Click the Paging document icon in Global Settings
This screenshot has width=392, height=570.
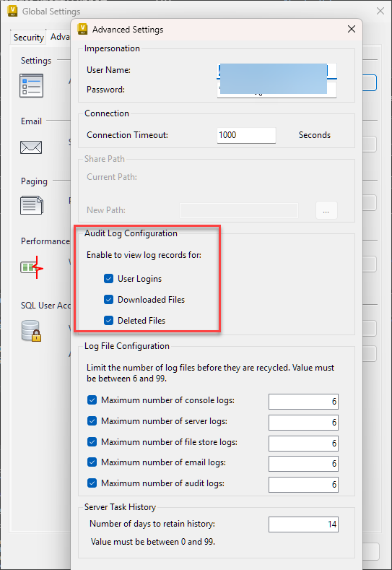coord(32,205)
